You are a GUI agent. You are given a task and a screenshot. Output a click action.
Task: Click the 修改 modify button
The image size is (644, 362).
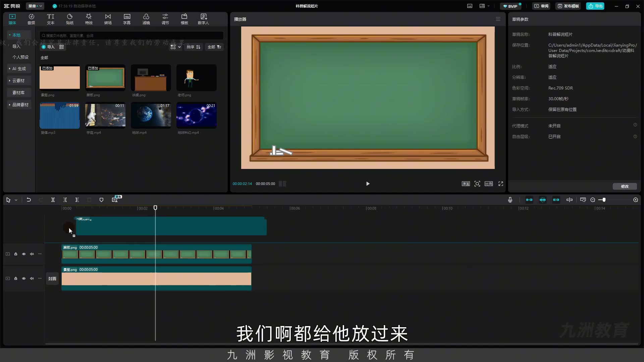pyautogui.click(x=625, y=186)
